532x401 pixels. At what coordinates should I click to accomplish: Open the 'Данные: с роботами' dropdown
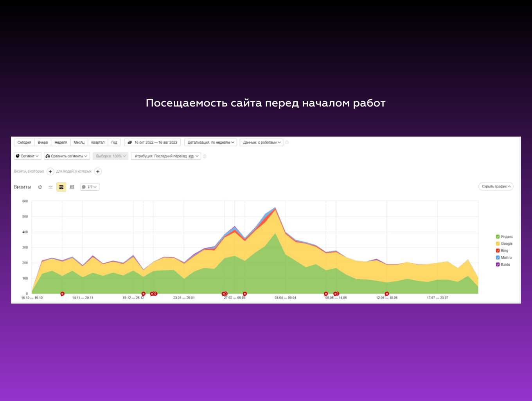[x=262, y=143]
